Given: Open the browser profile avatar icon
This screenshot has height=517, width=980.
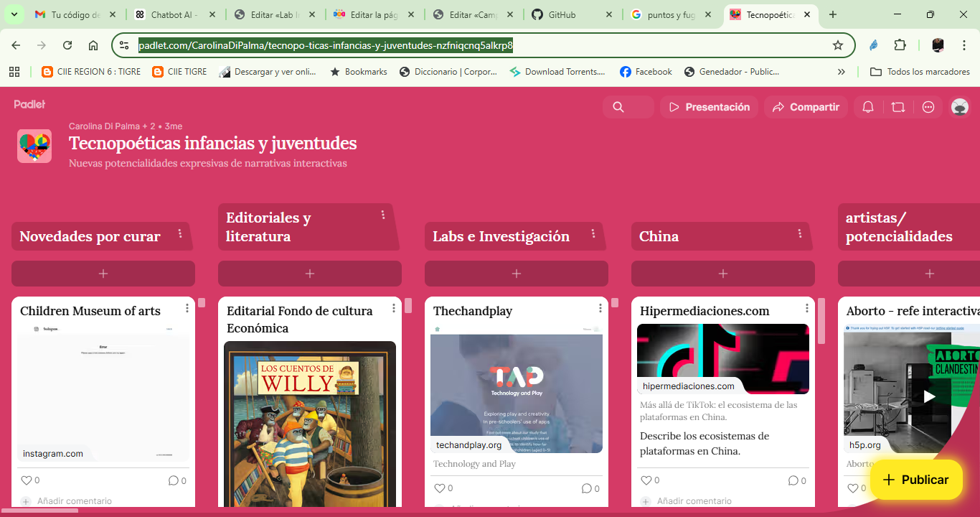Looking at the screenshot, I should click(x=937, y=44).
